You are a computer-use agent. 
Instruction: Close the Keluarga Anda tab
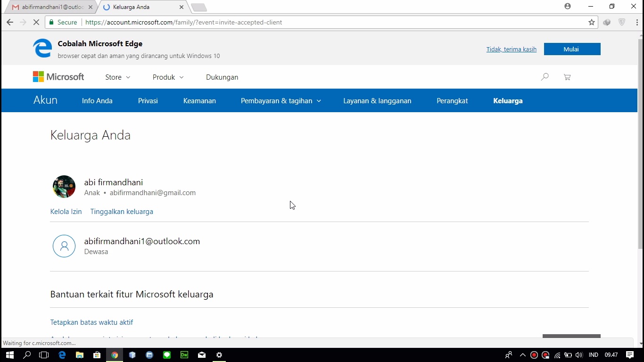182,7
